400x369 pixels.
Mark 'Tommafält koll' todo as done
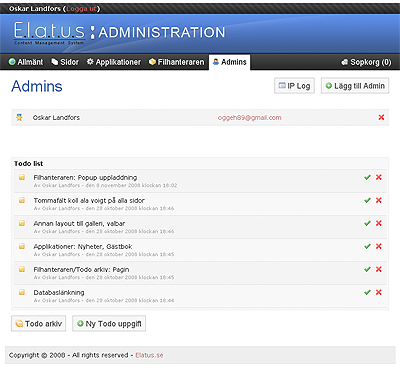pos(368,200)
